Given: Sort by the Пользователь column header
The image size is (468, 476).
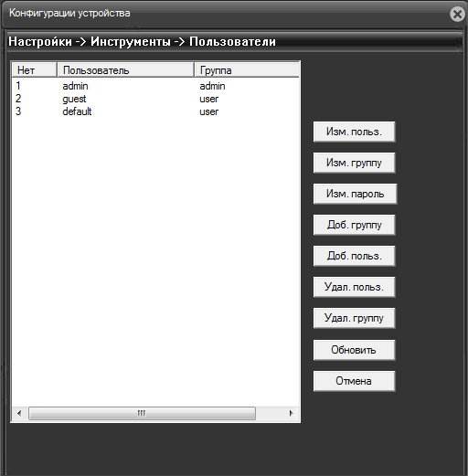Looking at the screenshot, I should (x=125, y=70).
